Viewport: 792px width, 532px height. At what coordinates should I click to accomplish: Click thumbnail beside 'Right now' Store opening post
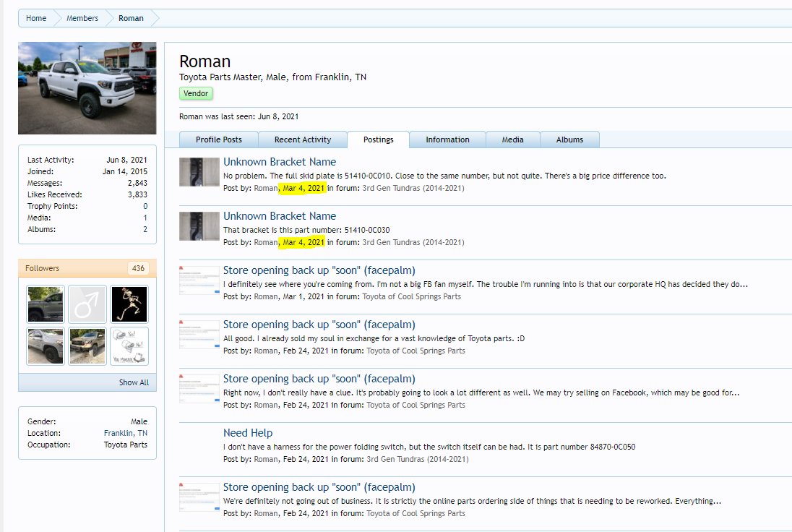pos(199,388)
